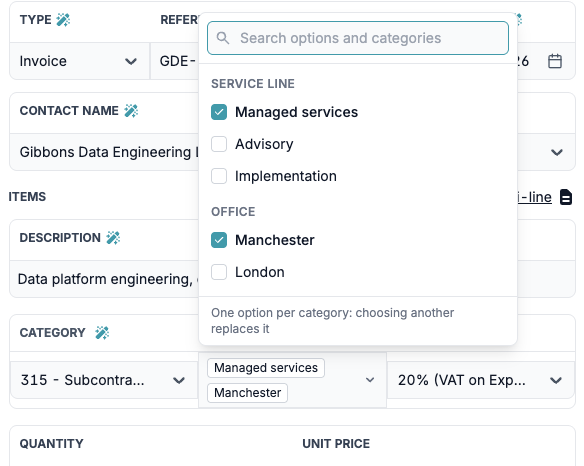Click the magnifier icon in search box
584x466 pixels.
click(x=223, y=38)
